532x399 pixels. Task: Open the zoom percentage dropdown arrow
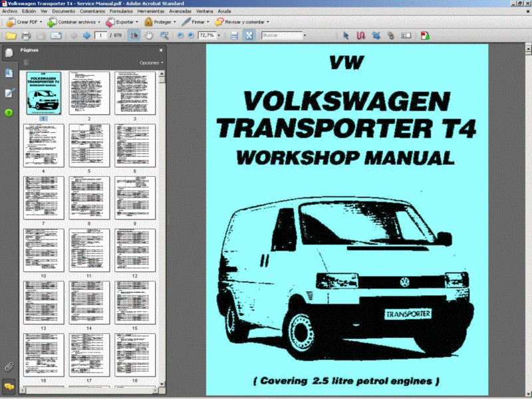(x=219, y=35)
